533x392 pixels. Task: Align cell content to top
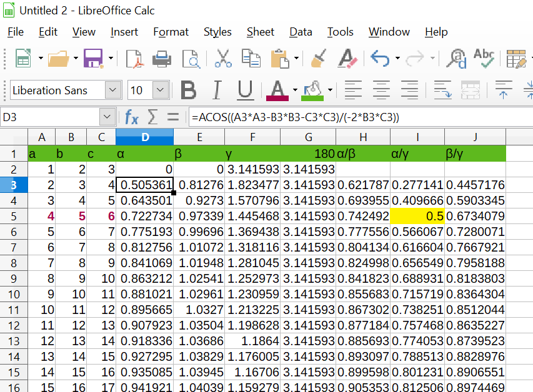click(x=504, y=91)
